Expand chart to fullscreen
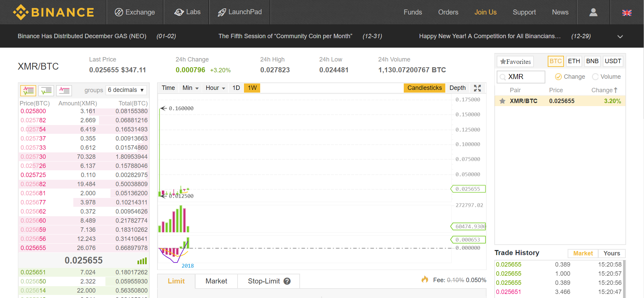Image resolution: width=644 pixels, height=298 pixels. (x=477, y=88)
